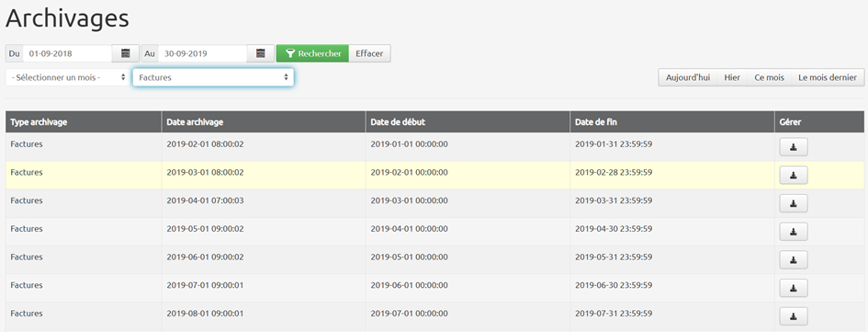Choose the Ce mois quick filter
This screenshot has width=868, height=332.
(769, 77)
